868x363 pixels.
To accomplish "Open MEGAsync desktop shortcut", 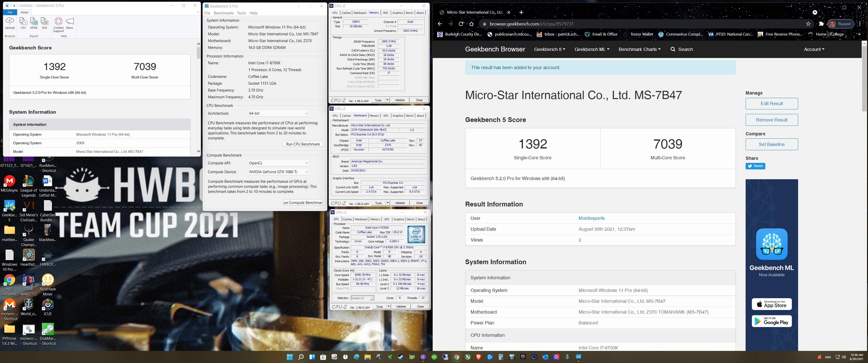I will (9, 184).
